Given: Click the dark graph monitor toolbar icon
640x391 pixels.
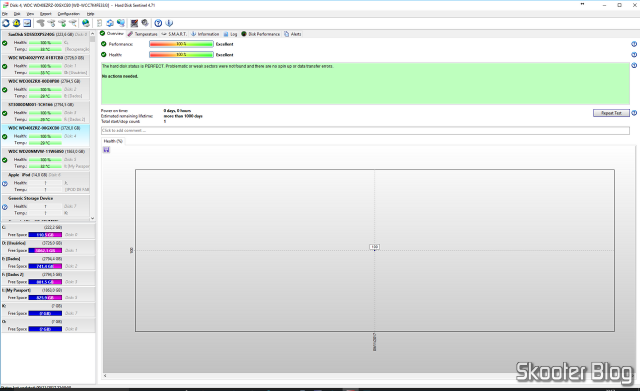Looking at the screenshot, I should tap(134, 23).
